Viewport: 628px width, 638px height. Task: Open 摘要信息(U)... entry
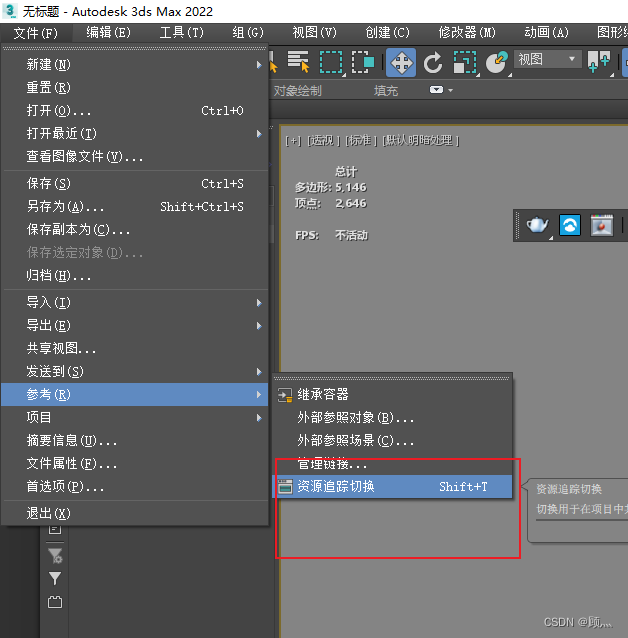click(x=135, y=441)
